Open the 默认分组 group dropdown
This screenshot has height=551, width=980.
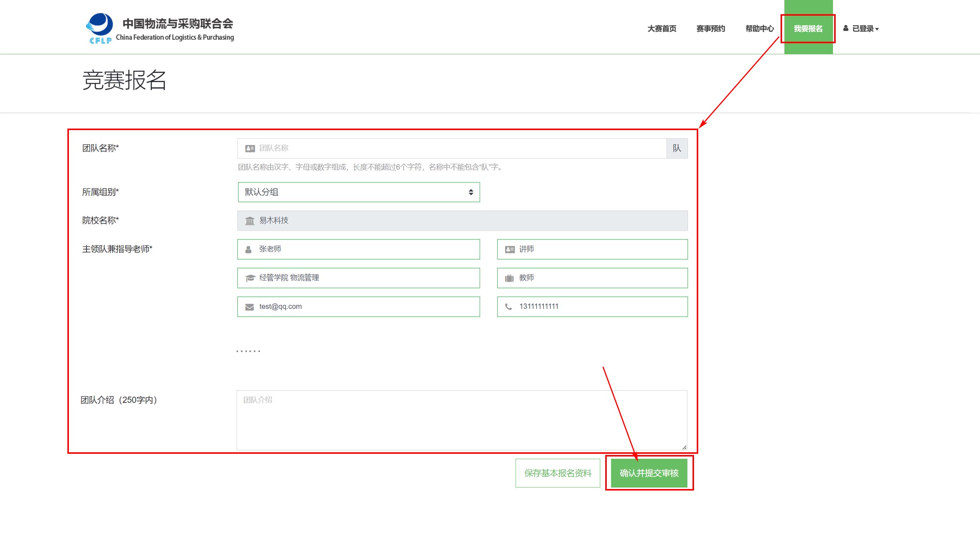point(358,192)
